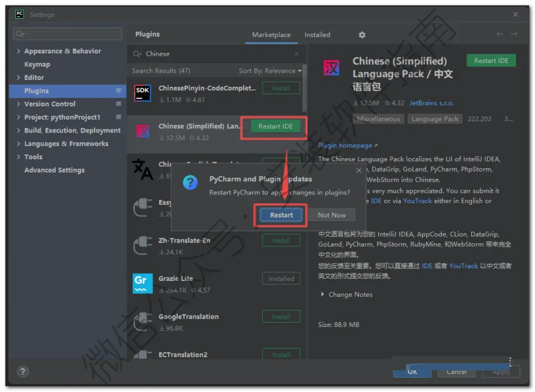Click the plugin list scrollbar

pos(304,88)
